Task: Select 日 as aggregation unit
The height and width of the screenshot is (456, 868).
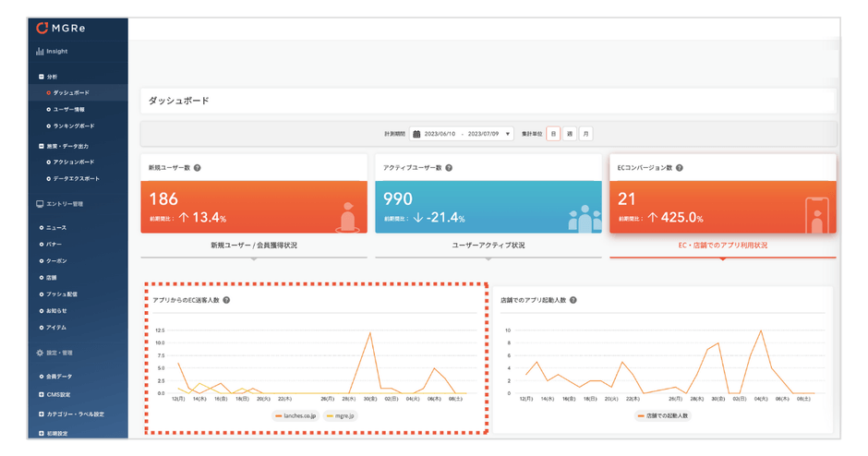Action: click(552, 134)
